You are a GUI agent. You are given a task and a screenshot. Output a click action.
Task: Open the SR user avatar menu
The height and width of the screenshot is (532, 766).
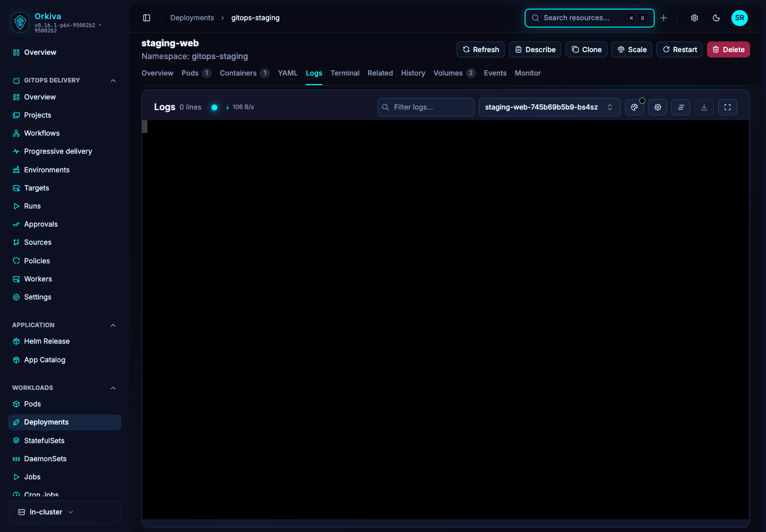(x=739, y=18)
